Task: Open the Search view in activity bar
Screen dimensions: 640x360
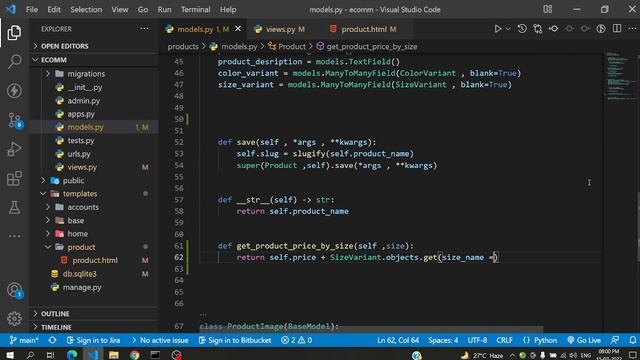Action: click(x=14, y=62)
